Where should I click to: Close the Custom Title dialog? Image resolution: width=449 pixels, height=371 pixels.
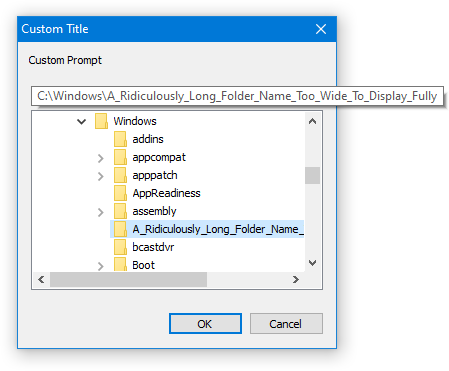click(x=321, y=29)
